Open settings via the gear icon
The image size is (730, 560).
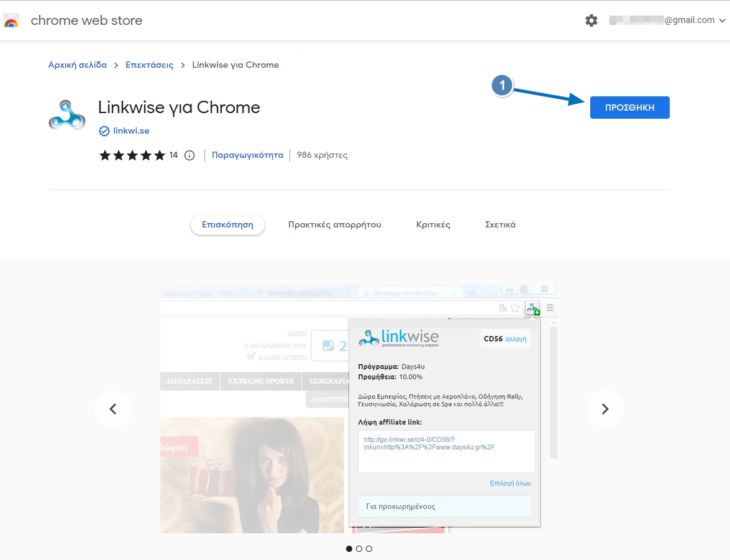(591, 21)
